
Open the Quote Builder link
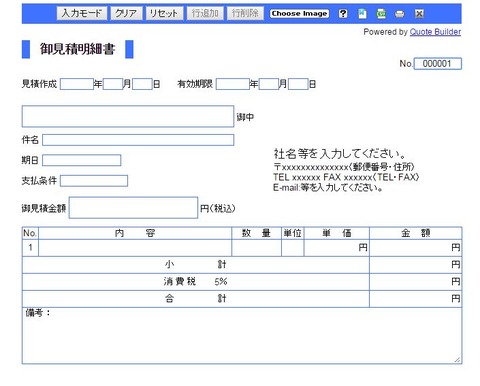point(435,32)
